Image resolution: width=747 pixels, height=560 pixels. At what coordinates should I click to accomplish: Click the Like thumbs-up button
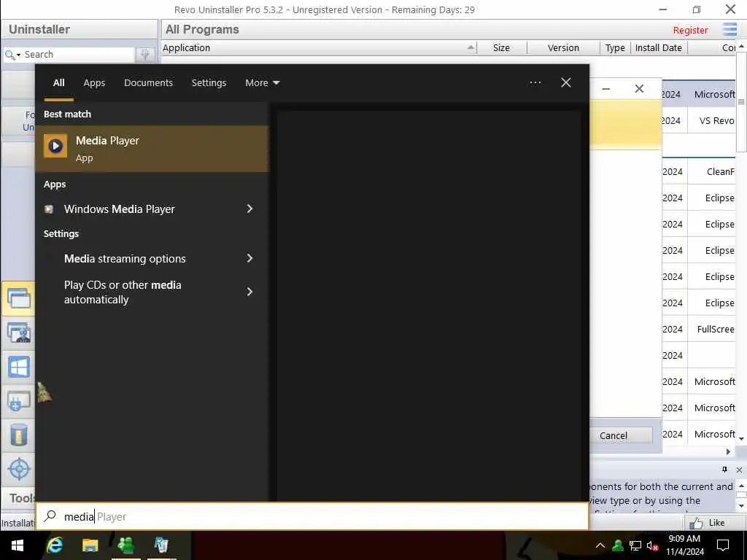click(x=708, y=523)
